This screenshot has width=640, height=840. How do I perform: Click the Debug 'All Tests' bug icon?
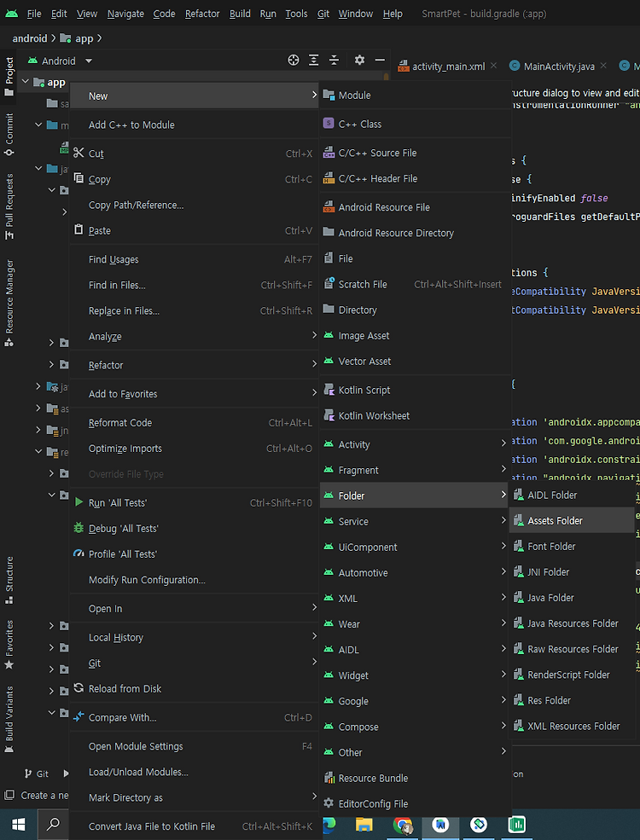click(79, 528)
